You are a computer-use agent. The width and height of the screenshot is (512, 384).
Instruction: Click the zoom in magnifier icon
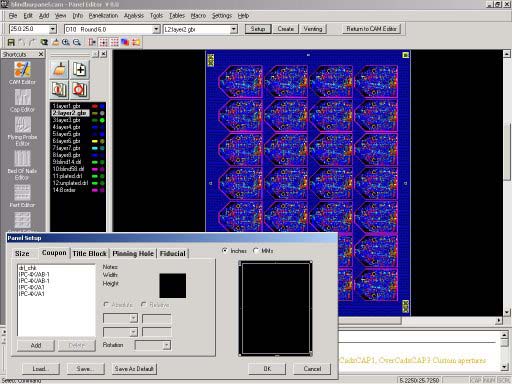[66, 42]
